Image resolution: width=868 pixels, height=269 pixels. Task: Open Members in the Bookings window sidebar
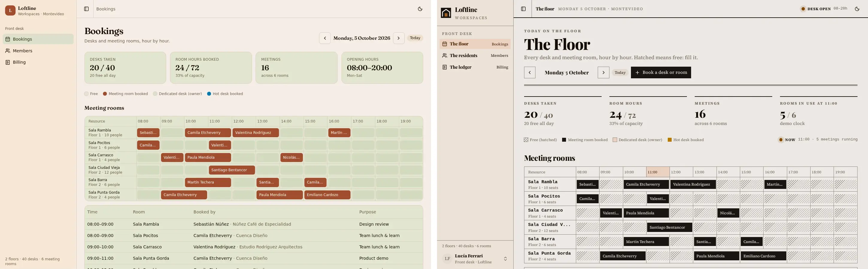coord(38,51)
